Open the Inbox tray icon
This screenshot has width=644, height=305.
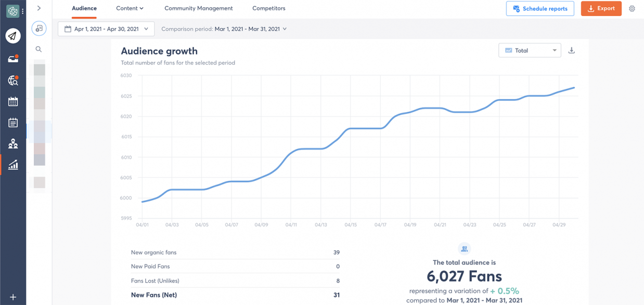pyautogui.click(x=13, y=58)
